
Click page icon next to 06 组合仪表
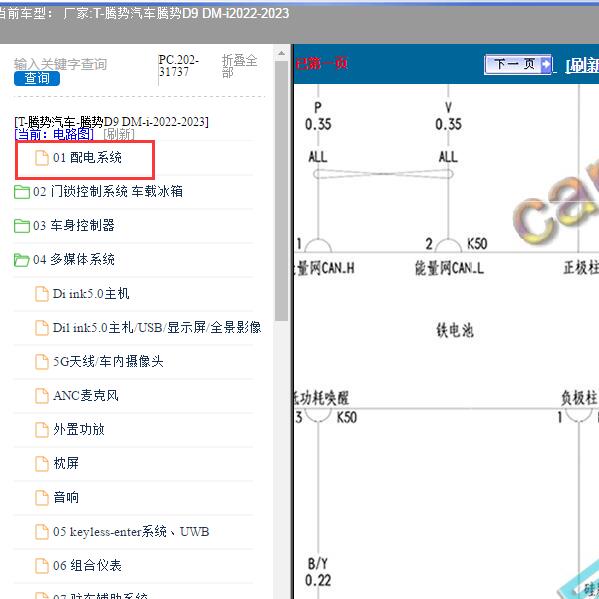(x=42, y=566)
